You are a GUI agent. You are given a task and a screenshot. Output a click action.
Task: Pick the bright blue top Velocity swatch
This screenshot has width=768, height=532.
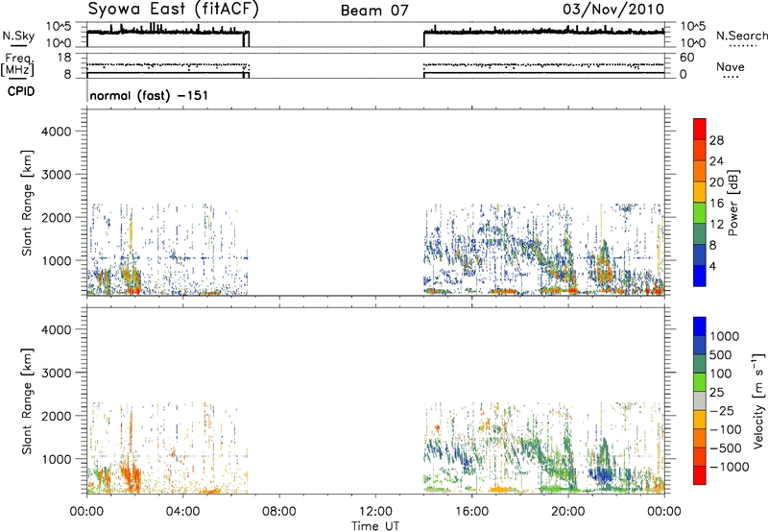(x=700, y=326)
